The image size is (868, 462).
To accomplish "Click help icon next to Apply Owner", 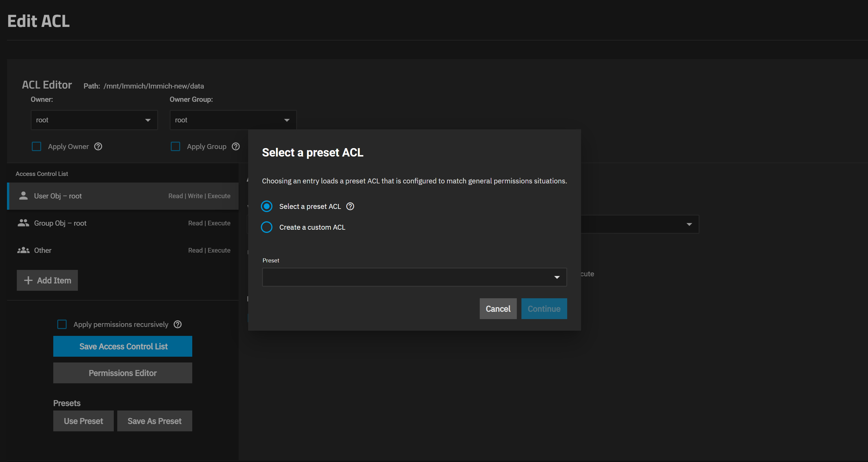I will [x=98, y=146].
